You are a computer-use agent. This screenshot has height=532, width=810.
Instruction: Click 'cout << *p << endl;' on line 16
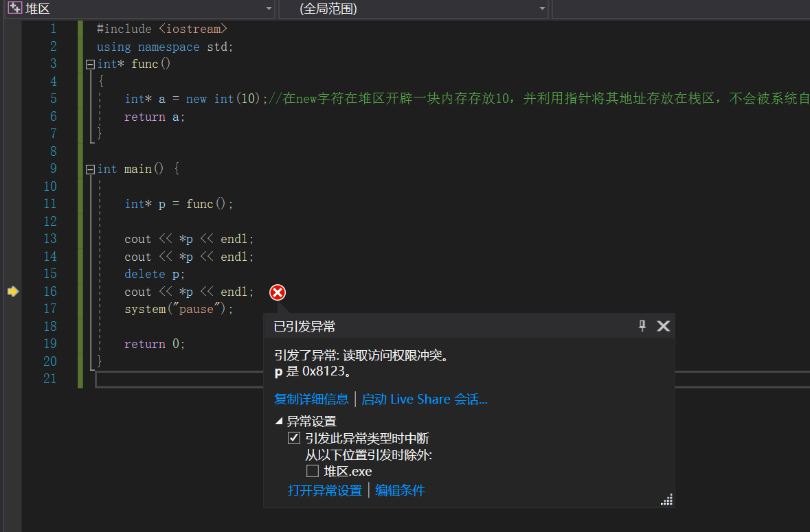pos(188,292)
